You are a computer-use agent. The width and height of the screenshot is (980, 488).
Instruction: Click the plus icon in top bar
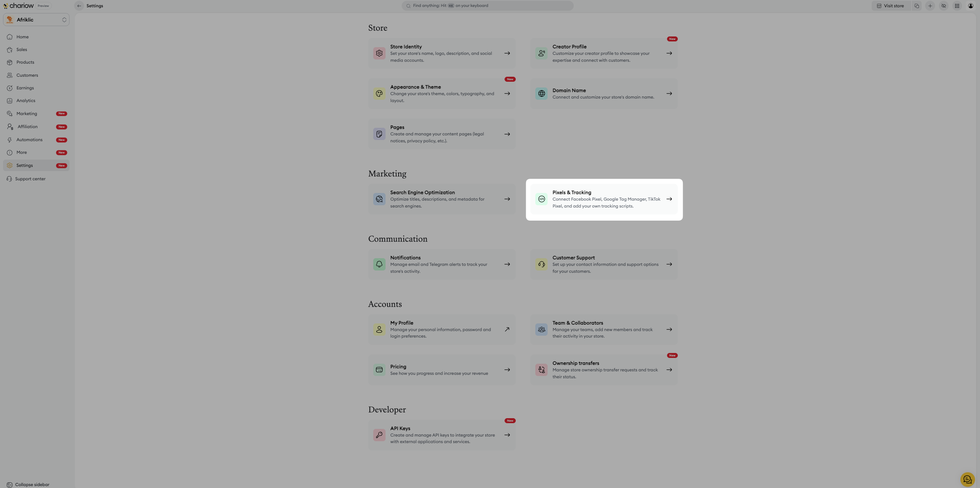930,6
